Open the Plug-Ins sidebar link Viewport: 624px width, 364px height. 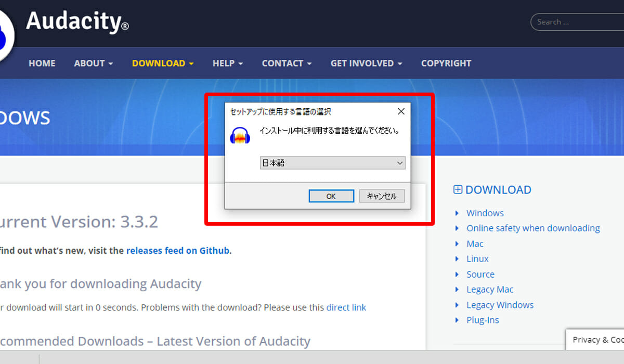pos(483,320)
